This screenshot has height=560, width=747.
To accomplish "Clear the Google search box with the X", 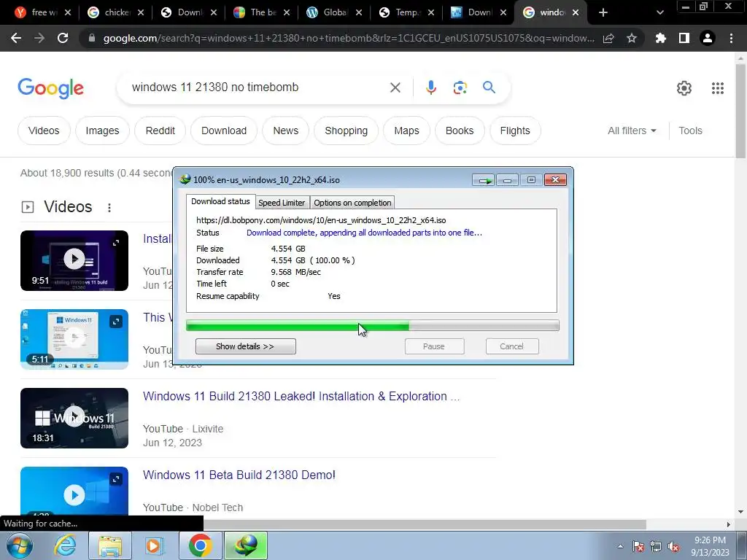I will tap(395, 87).
